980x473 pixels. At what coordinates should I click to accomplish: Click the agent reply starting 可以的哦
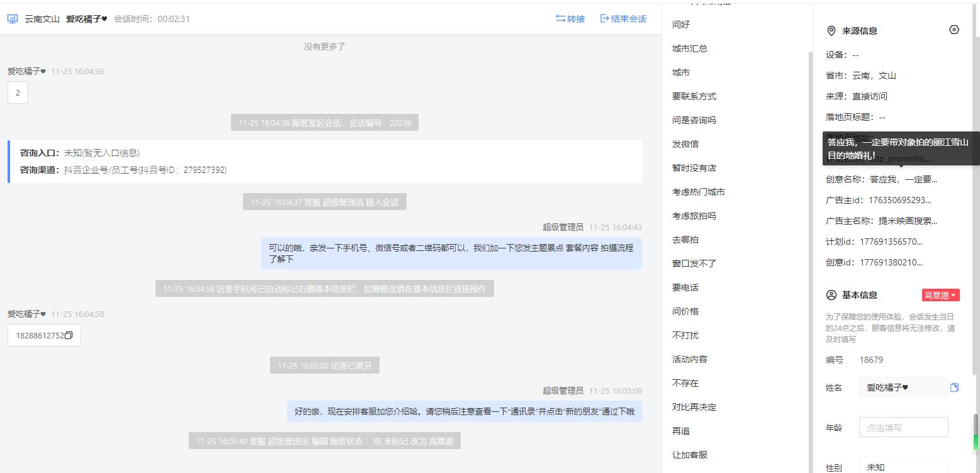tap(451, 253)
